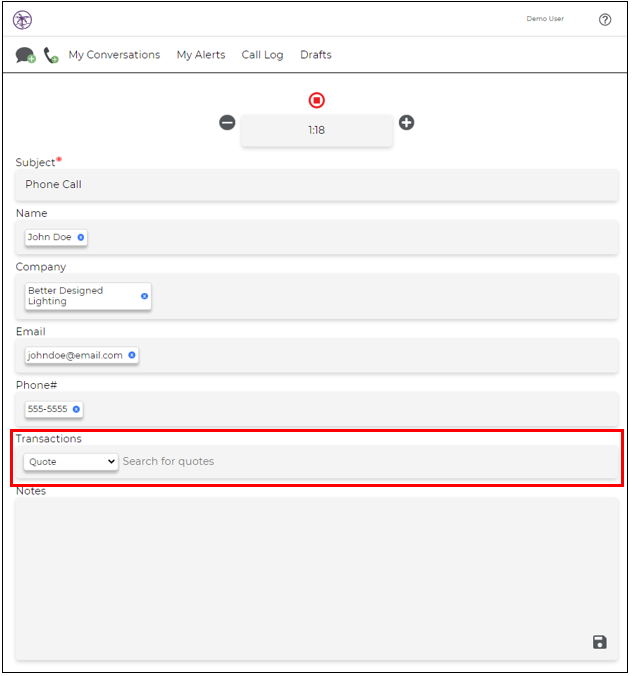Save the call with the floppy disk icon

coord(600,642)
